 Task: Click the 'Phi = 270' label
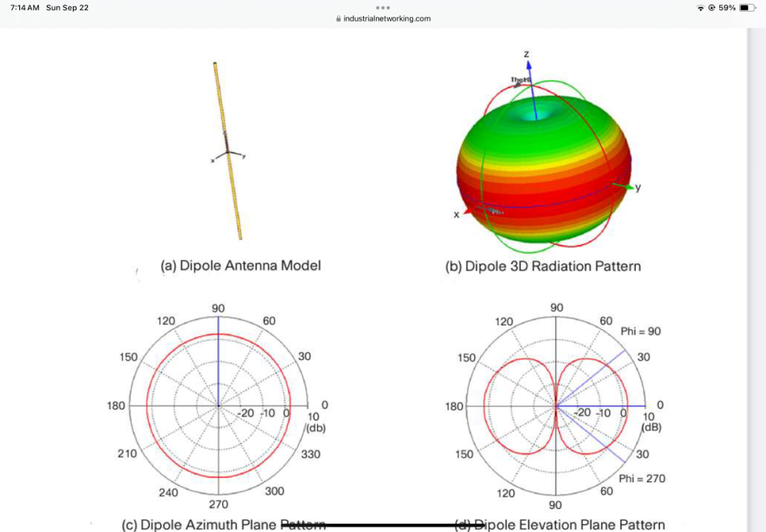[642, 478]
